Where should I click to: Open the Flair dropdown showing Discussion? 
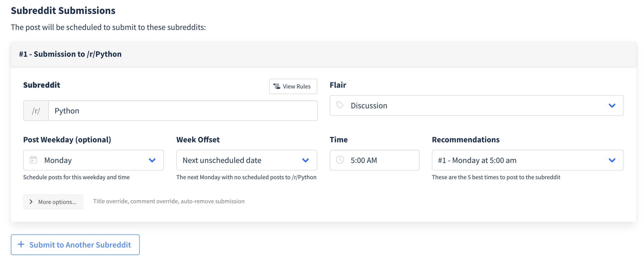click(x=476, y=105)
